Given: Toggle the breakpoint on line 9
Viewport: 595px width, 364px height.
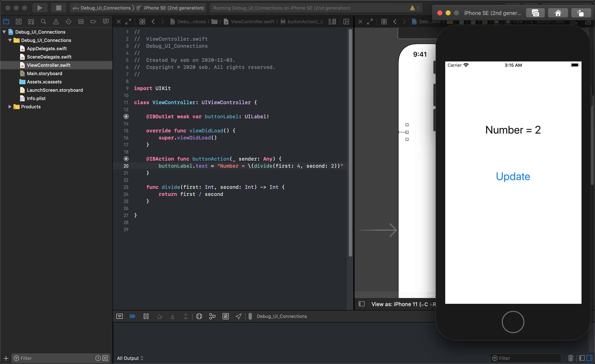Looking at the screenshot, I should (126, 88).
